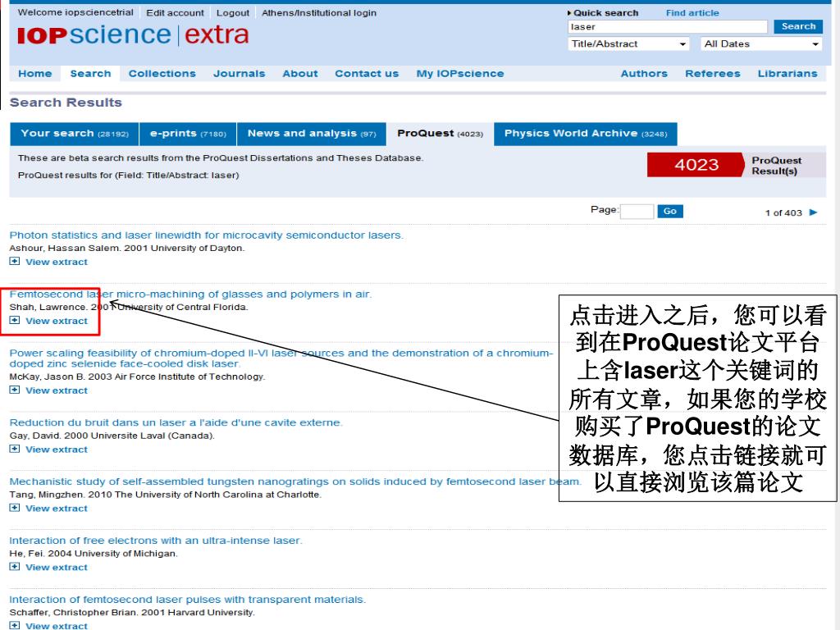Open Photon statistics and laser linewidth thesis
This screenshot has width=840, height=630.
[x=206, y=235]
